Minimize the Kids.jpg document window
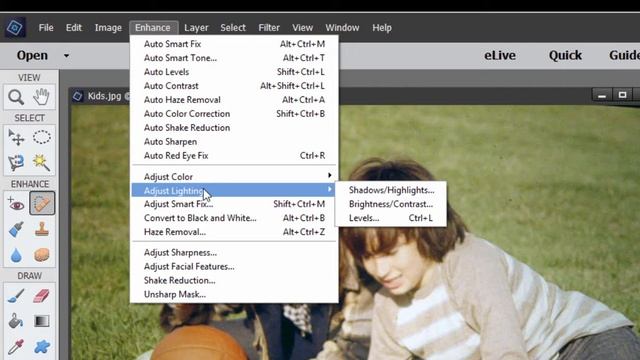The image size is (640, 360). tap(602, 96)
